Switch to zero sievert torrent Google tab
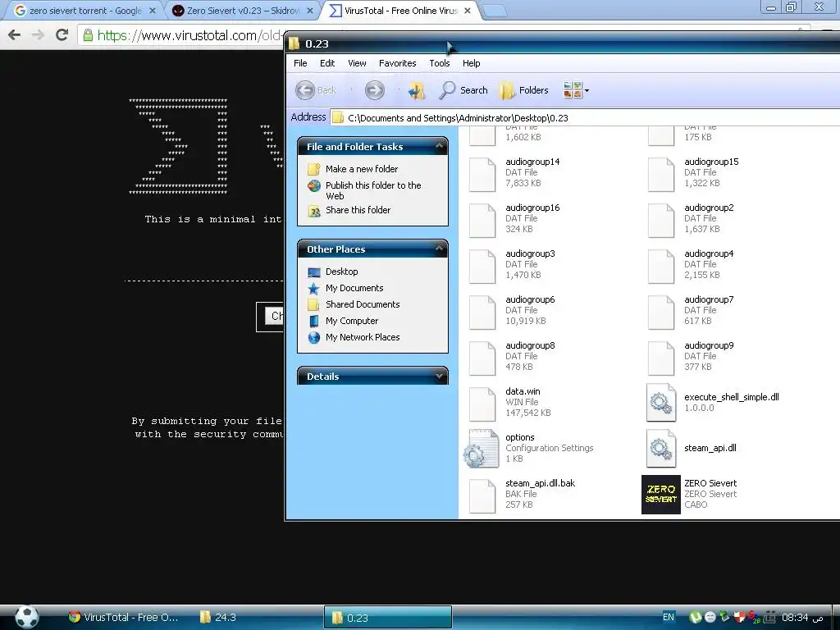Screen dimensions: 840x630 [85, 11]
